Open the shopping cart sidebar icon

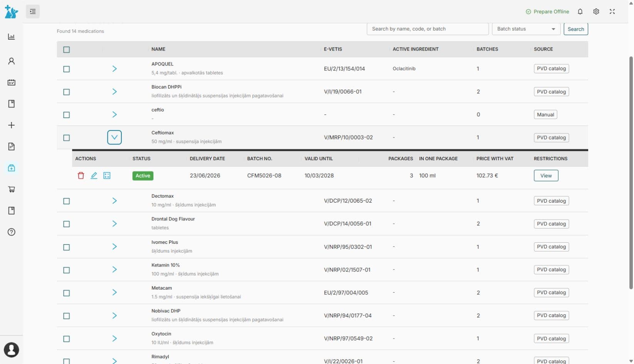click(x=12, y=189)
